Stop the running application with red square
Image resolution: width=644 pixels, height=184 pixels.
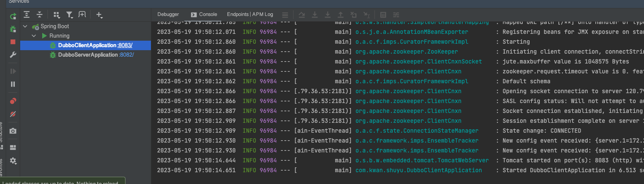pos(13,42)
